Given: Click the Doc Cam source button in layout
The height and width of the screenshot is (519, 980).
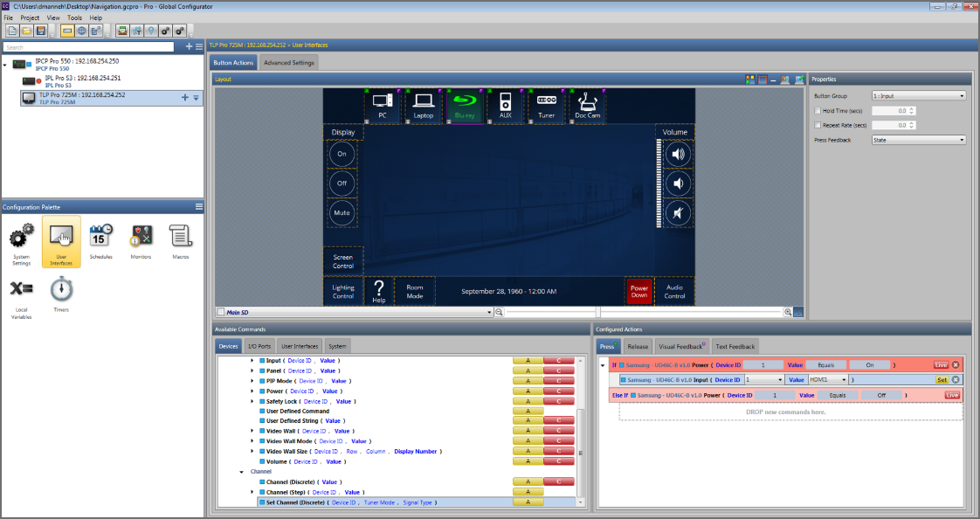Looking at the screenshot, I should [x=588, y=106].
